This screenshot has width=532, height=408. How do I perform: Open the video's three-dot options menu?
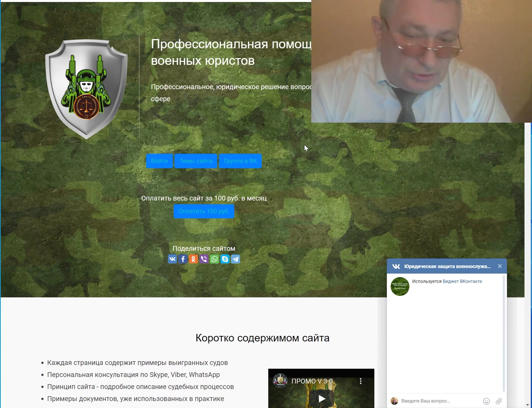coord(361,381)
